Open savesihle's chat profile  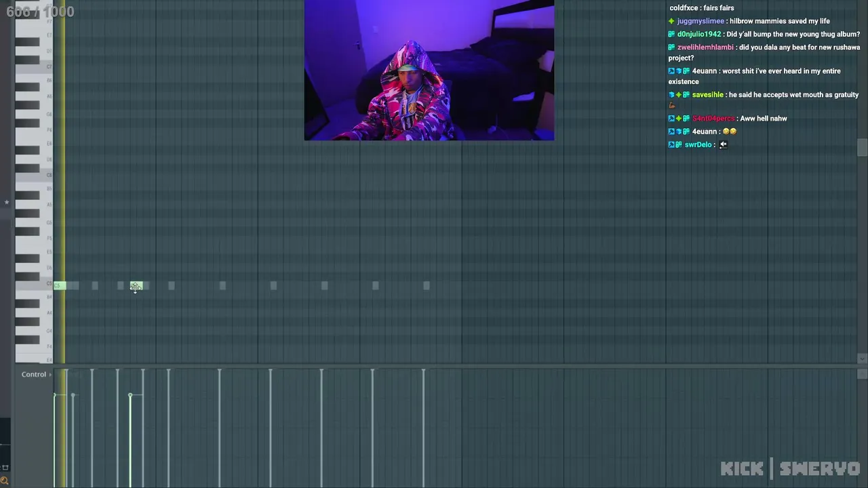click(x=708, y=95)
